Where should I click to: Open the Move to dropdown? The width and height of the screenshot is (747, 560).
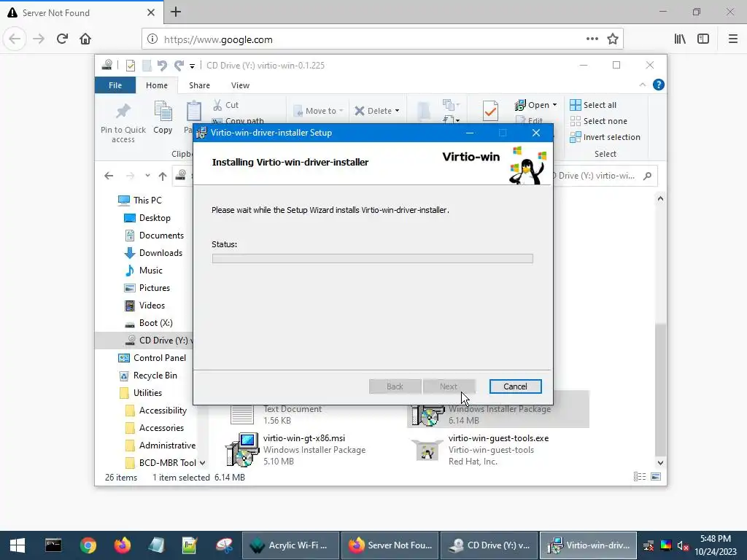318,111
